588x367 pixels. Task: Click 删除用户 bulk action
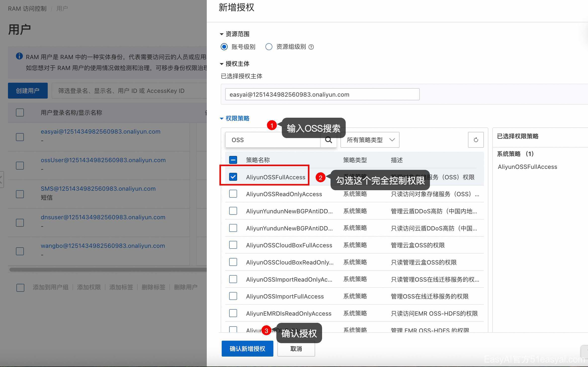pyautogui.click(x=186, y=287)
